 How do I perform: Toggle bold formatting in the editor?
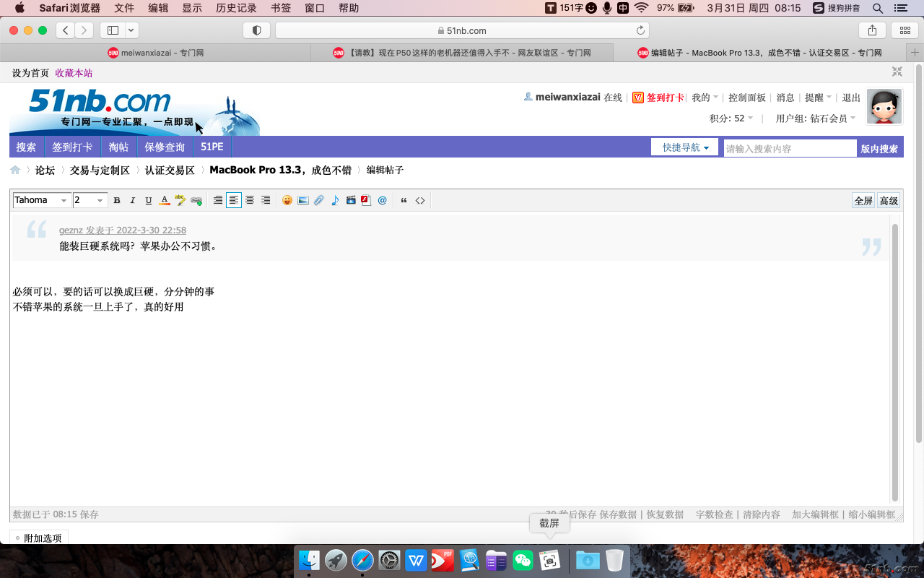(117, 200)
